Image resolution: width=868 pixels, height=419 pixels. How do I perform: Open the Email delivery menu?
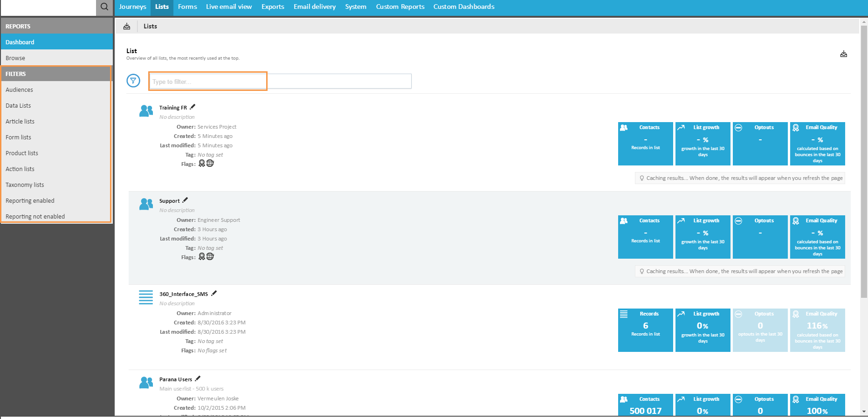(x=314, y=7)
